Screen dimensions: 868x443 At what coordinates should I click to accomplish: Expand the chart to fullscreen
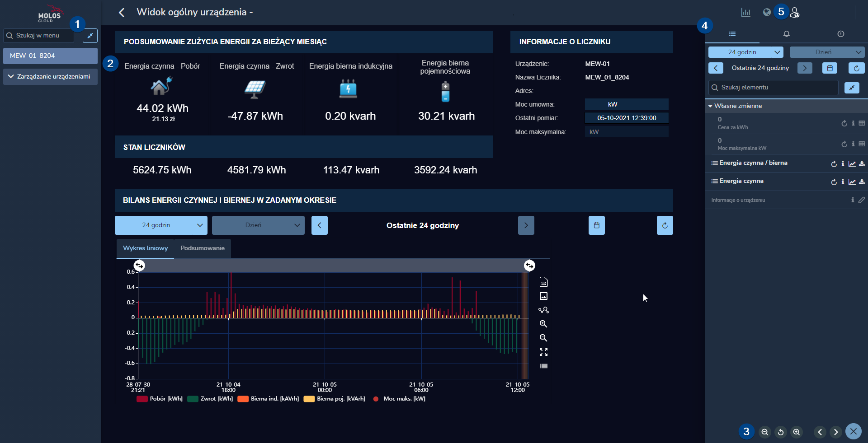(543, 352)
